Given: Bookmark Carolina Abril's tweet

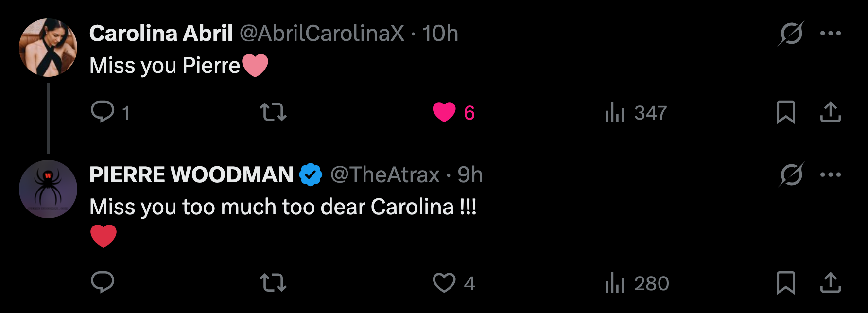Looking at the screenshot, I should point(785,112).
